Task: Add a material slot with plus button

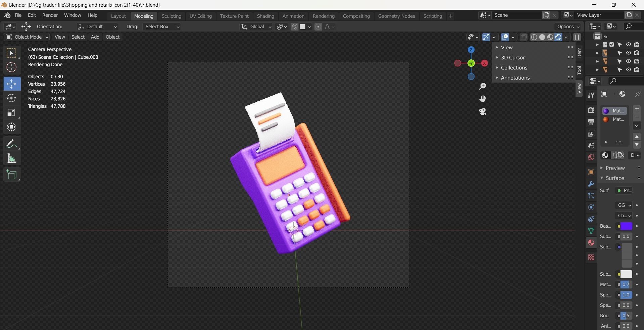Action: point(637,109)
